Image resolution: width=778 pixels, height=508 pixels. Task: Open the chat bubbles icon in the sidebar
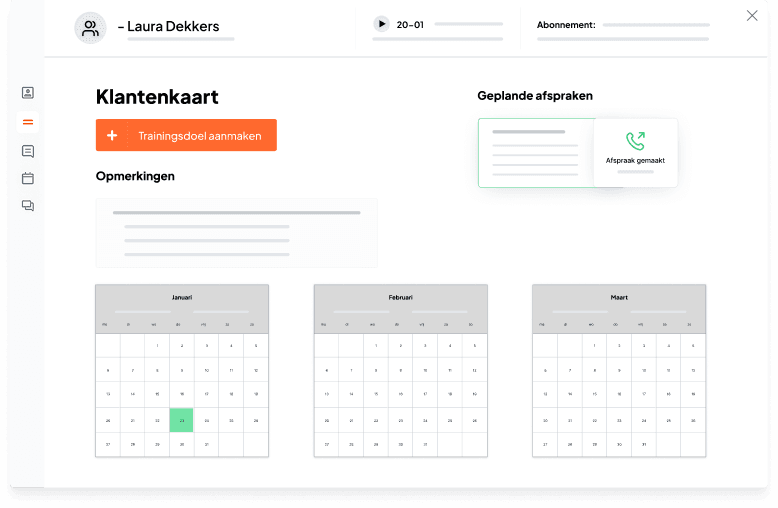click(28, 206)
